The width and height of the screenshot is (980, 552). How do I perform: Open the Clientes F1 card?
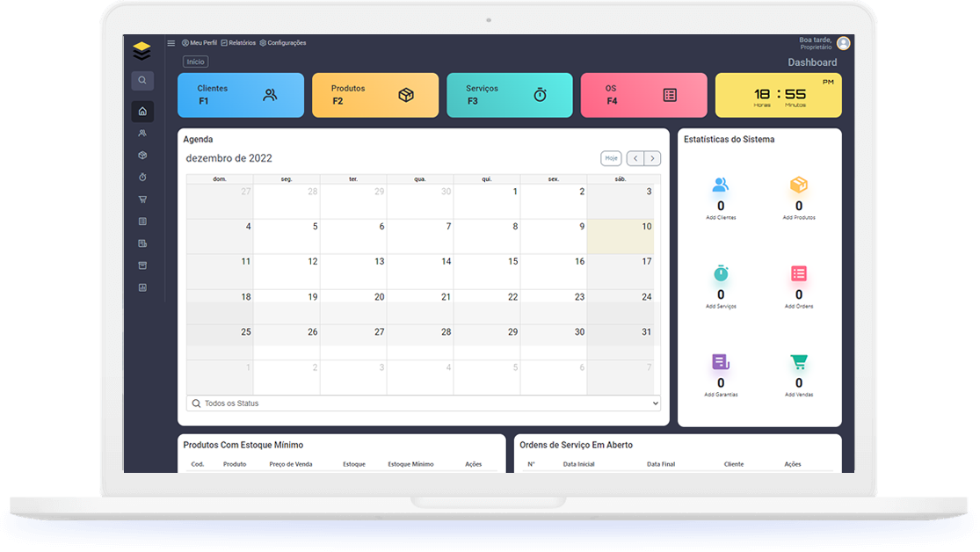click(241, 95)
